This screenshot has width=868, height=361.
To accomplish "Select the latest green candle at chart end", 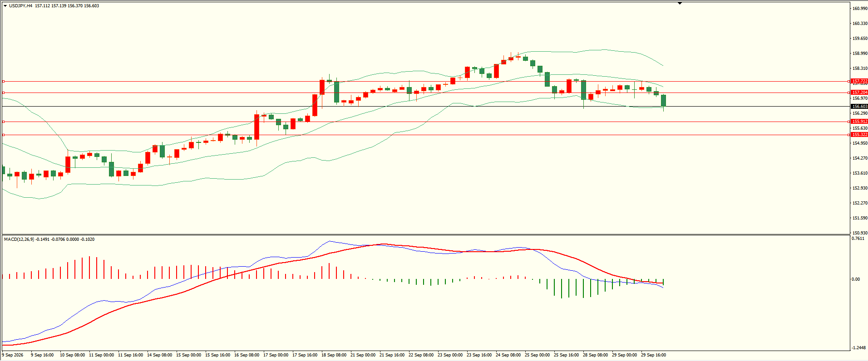I will point(664,101).
